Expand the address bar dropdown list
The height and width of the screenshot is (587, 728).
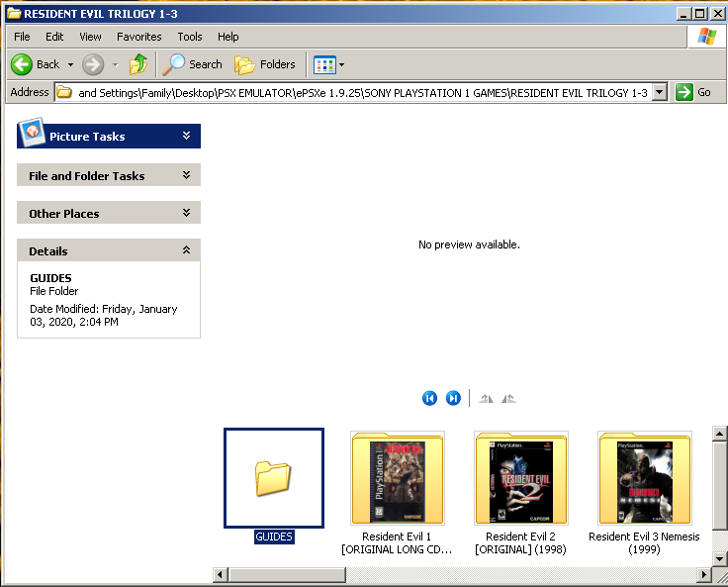[x=659, y=92]
